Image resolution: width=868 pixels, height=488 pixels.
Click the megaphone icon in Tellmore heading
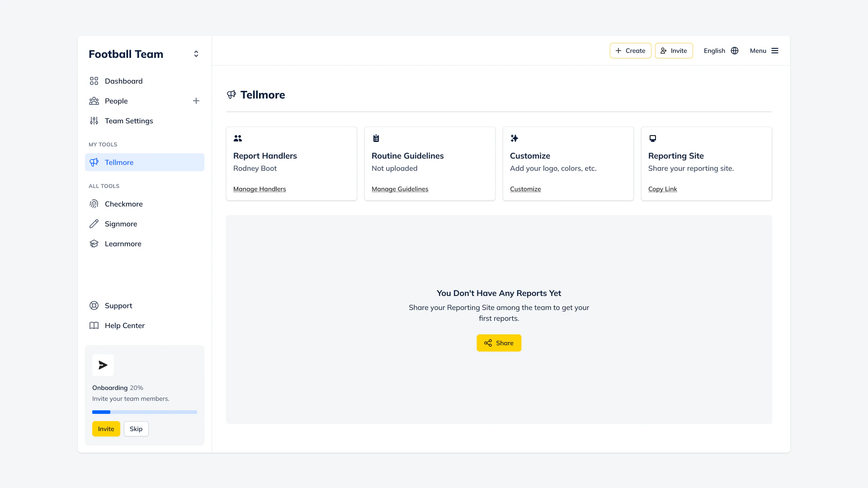click(x=231, y=94)
